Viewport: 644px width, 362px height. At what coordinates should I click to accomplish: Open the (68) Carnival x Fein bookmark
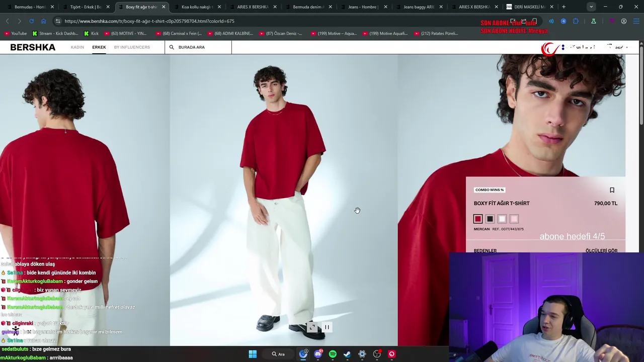point(179,34)
